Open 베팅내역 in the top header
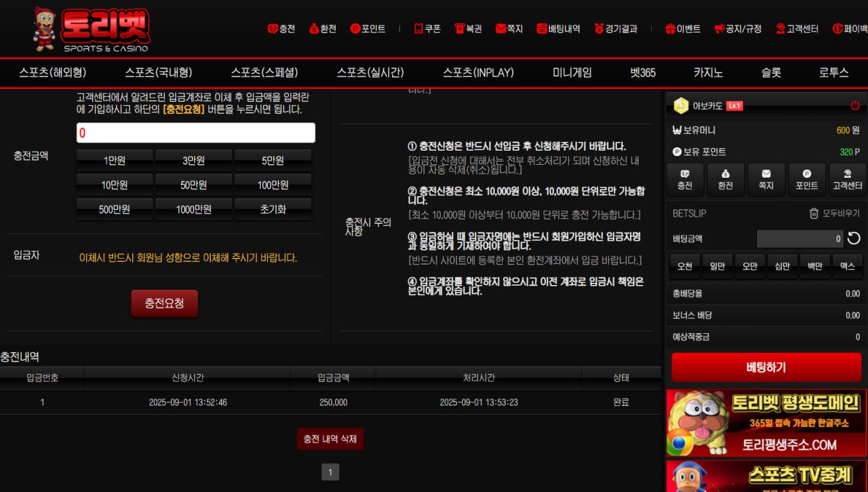 click(x=558, y=29)
